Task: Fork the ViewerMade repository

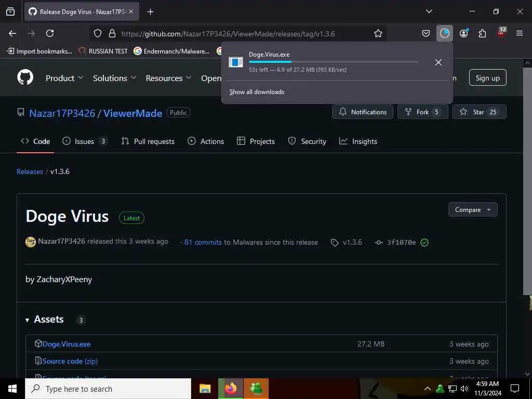Action: [x=423, y=112]
